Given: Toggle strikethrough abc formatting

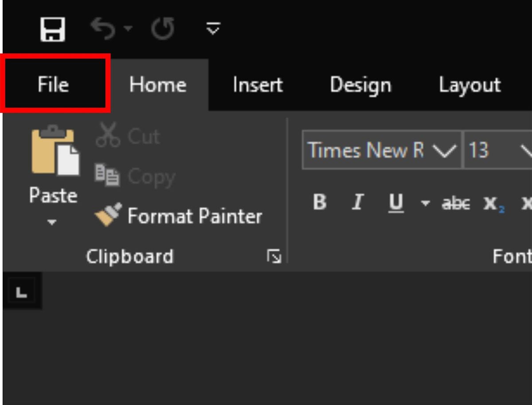Looking at the screenshot, I should [x=456, y=204].
